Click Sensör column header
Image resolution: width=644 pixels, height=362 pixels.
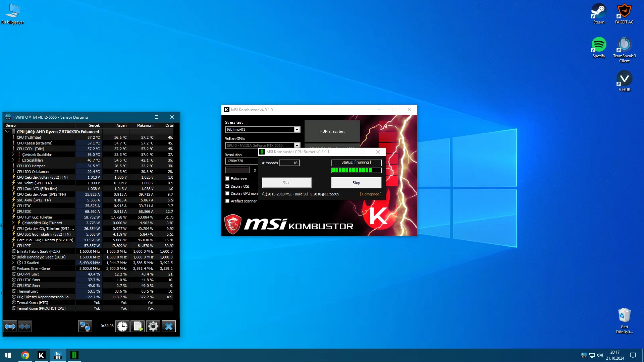coord(40,125)
